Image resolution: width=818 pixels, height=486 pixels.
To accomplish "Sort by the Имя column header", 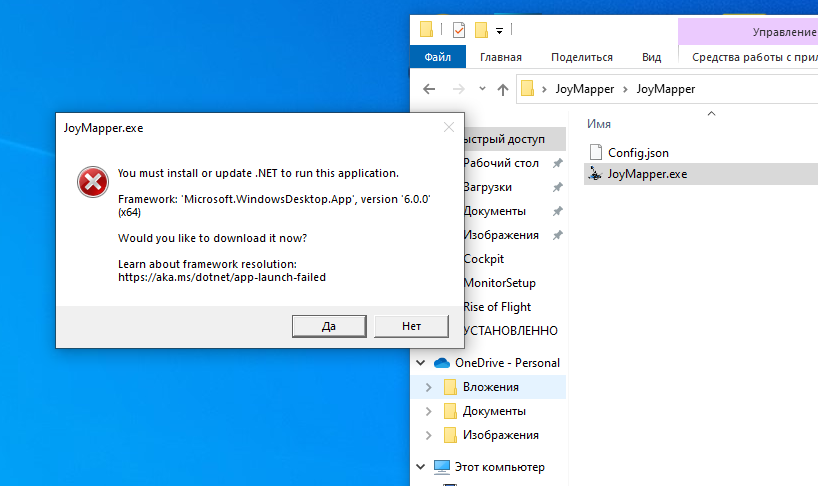I will coord(599,124).
